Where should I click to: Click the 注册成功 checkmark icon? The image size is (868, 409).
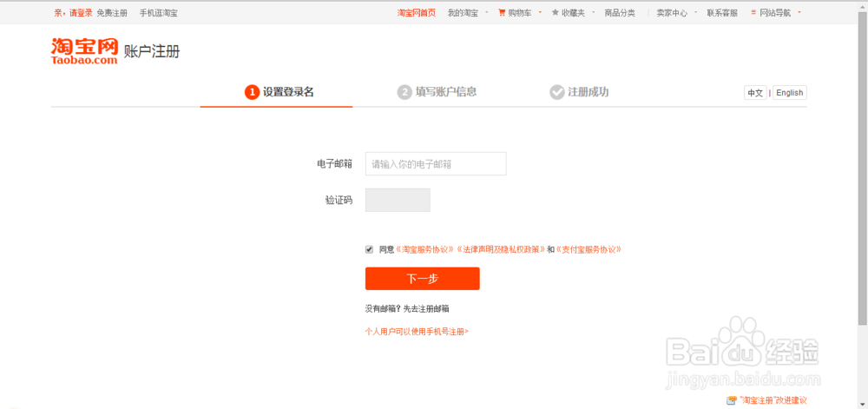(x=557, y=92)
